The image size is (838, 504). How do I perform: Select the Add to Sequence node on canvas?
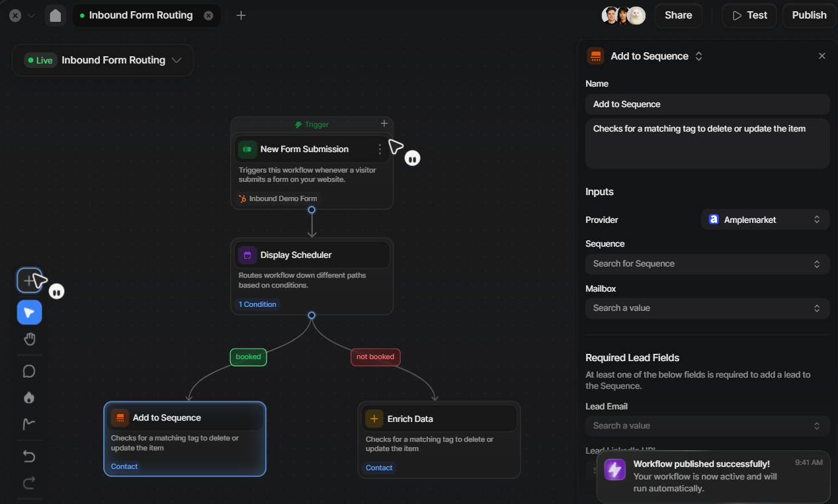pos(185,439)
